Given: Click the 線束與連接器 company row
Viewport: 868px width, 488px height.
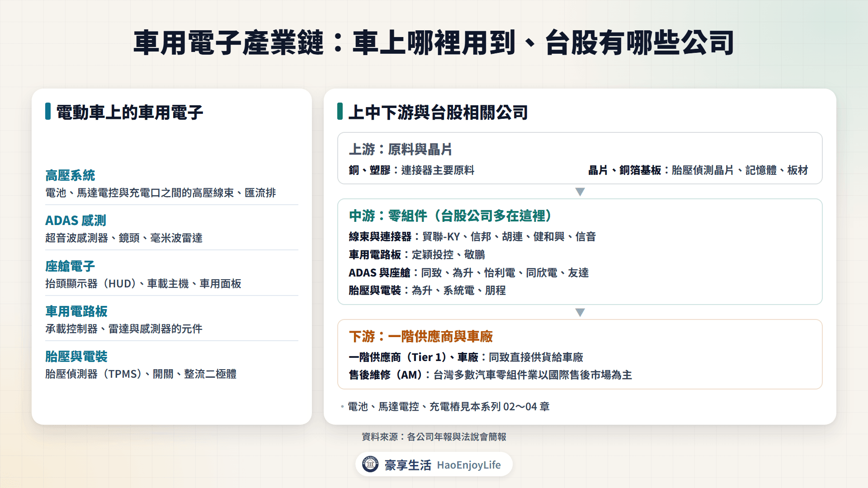Looking at the screenshot, I should (x=472, y=237).
